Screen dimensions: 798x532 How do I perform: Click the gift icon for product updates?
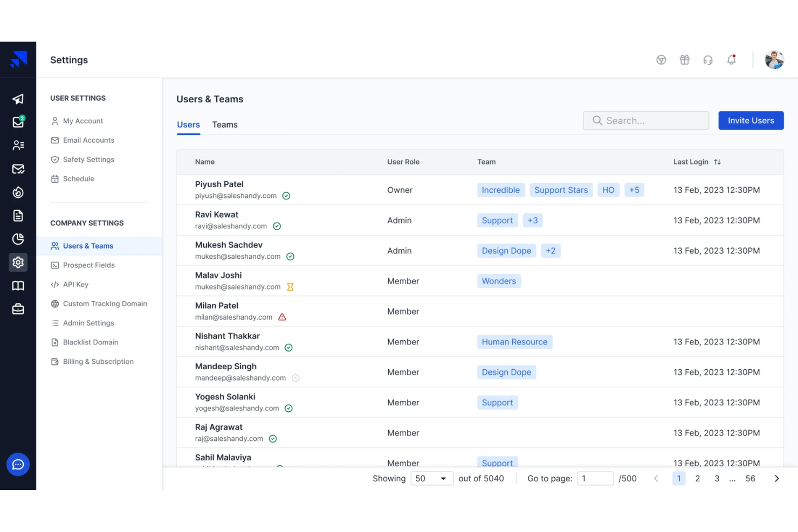[x=684, y=60]
